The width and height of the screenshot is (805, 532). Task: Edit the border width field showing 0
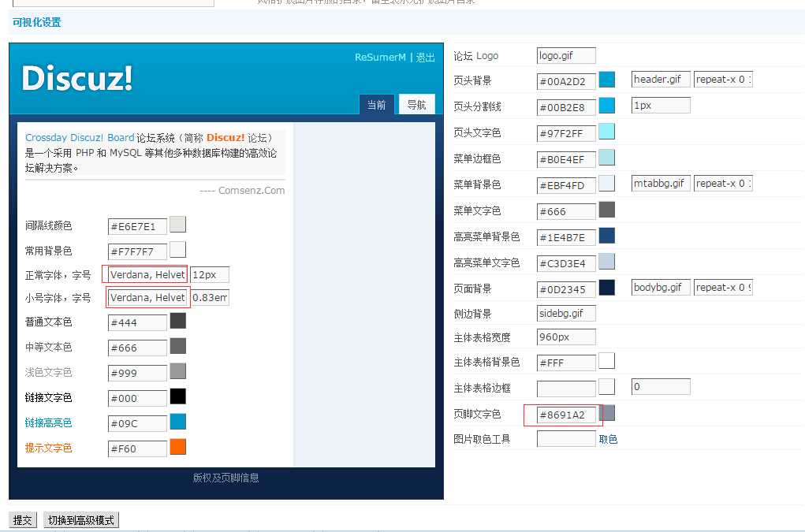(x=661, y=387)
